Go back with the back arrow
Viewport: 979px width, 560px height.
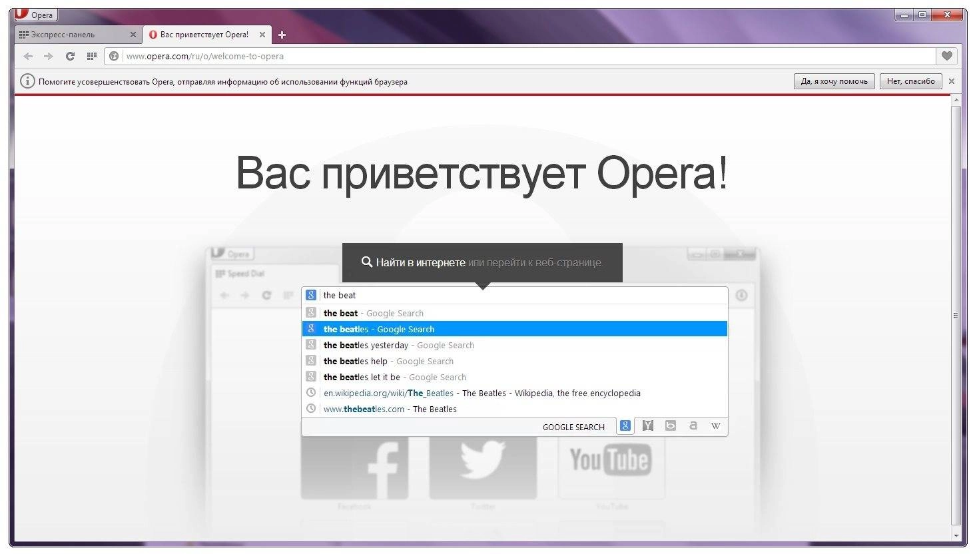click(x=28, y=57)
